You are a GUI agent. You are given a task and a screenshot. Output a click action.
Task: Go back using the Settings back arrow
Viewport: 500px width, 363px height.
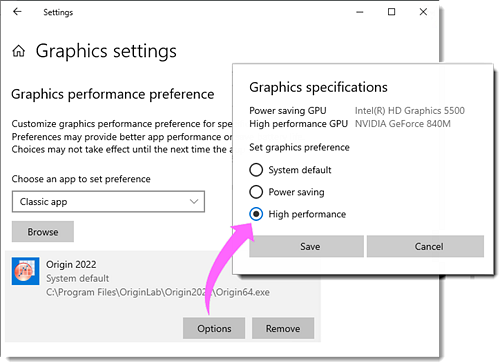17,12
